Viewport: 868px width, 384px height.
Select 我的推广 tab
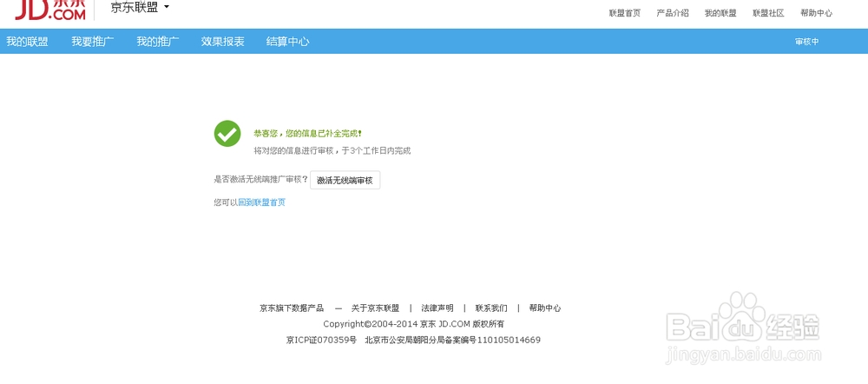(x=158, y=42)
